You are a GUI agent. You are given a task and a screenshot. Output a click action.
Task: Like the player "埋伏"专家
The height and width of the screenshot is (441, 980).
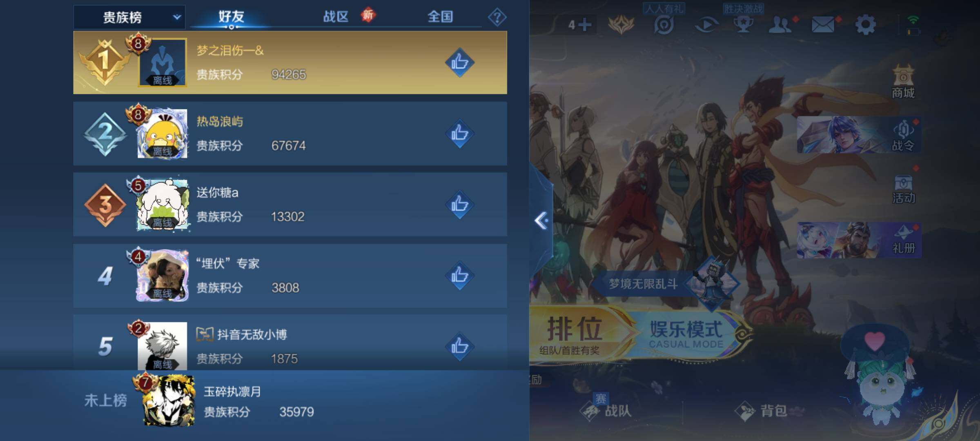pos(459,276)
